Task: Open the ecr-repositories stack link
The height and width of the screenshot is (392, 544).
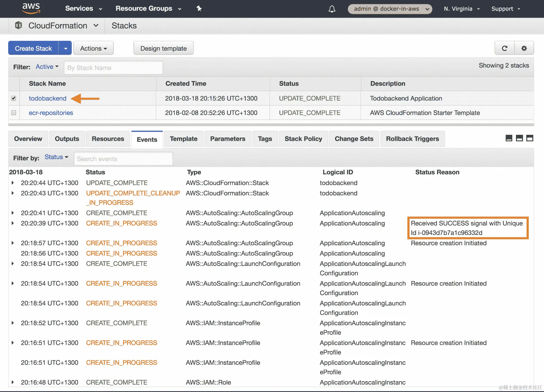Action: 51,113
